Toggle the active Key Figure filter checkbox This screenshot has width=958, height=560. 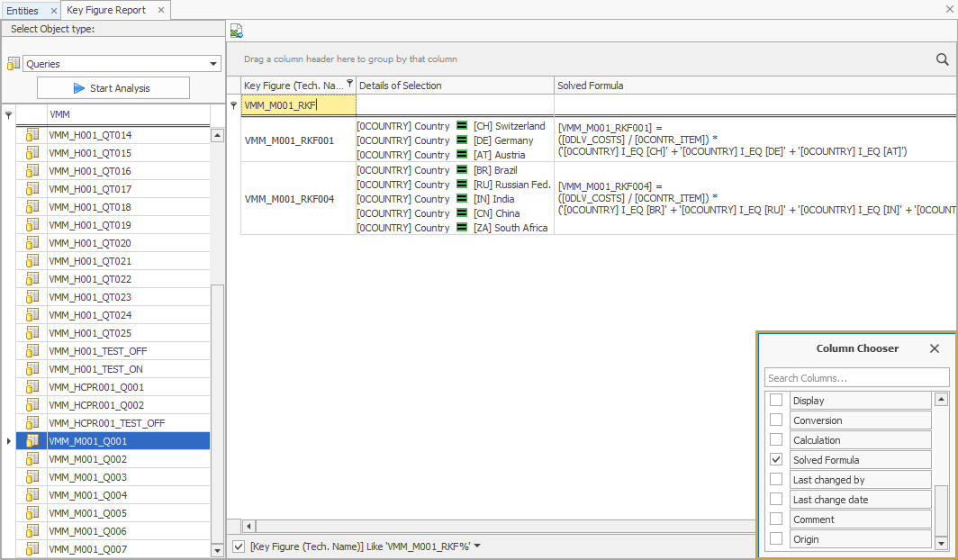click(x=238, y=546)
